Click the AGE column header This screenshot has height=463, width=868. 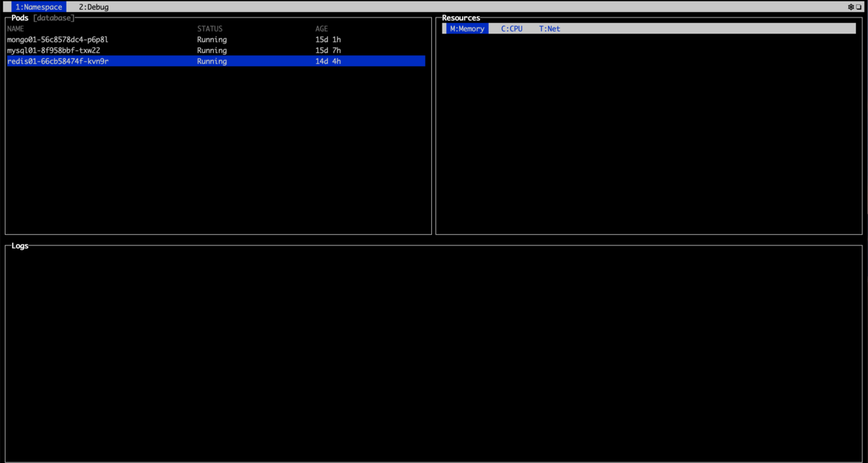[x=321, y=29]
